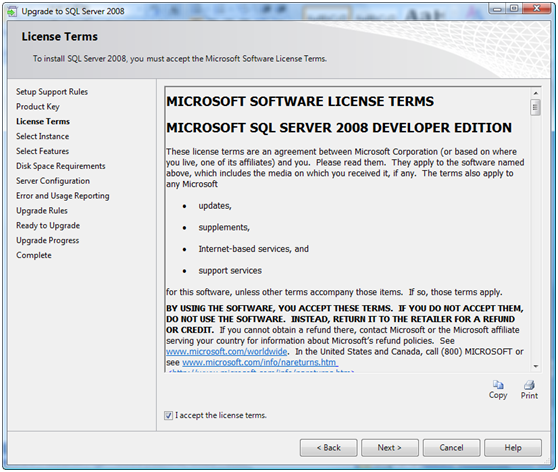The width and height of the screenshot is (558, 472).
Task: Select the Select Features step
Action: point(42,151)
